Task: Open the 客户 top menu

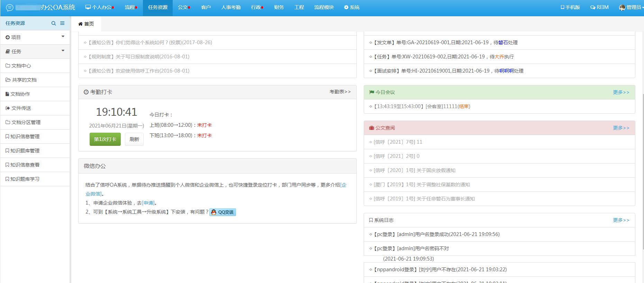Action: [206, 7]
